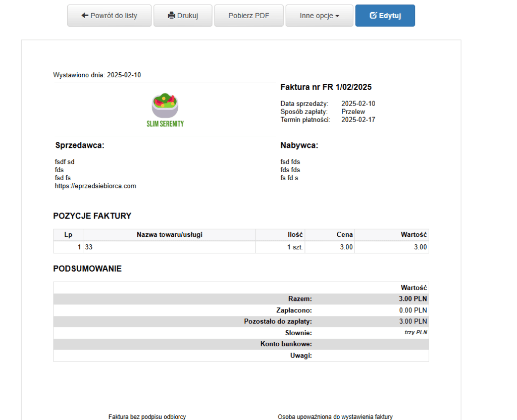The height and width of the screenshot is (420, 517).
Task: Click the Razem total value 3.00 PLN
Action: pyautogui.click(x=412, y=299)
